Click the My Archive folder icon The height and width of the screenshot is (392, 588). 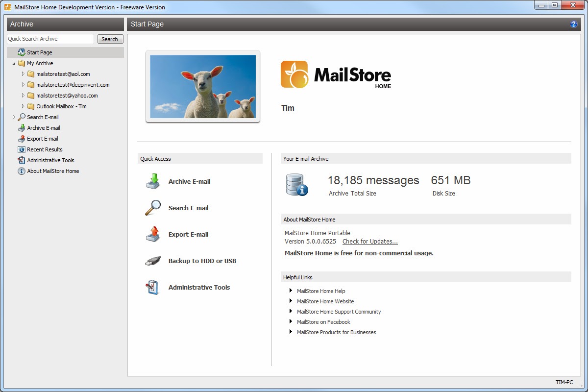tap(22, 63)
